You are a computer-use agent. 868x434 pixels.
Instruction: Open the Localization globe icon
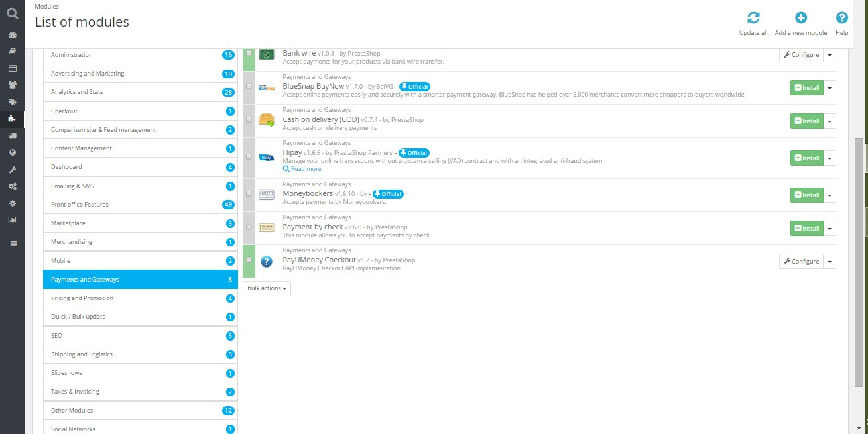click(12, 152)
